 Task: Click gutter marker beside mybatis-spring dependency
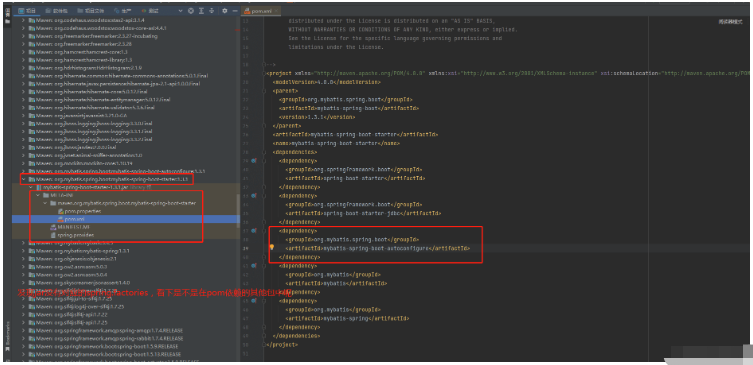point(254,301)
